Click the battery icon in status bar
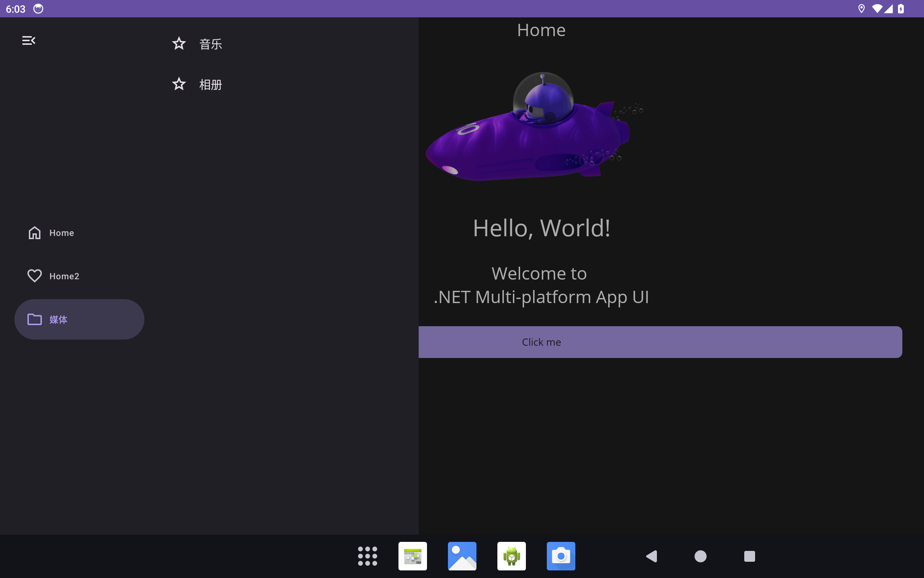 pos(901,9)
